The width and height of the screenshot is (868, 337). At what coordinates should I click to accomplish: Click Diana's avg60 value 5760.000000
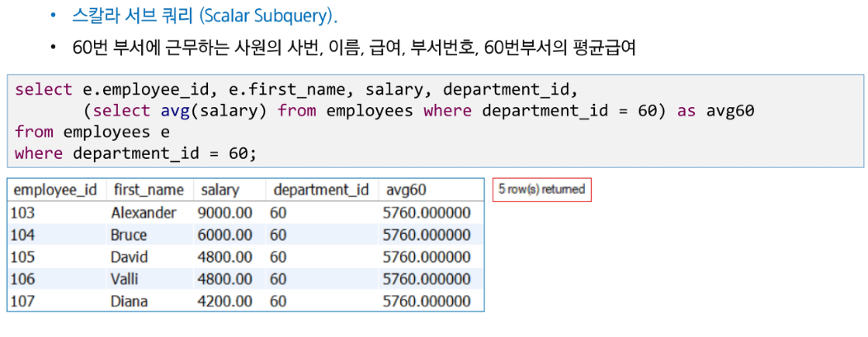coord(427,301)
